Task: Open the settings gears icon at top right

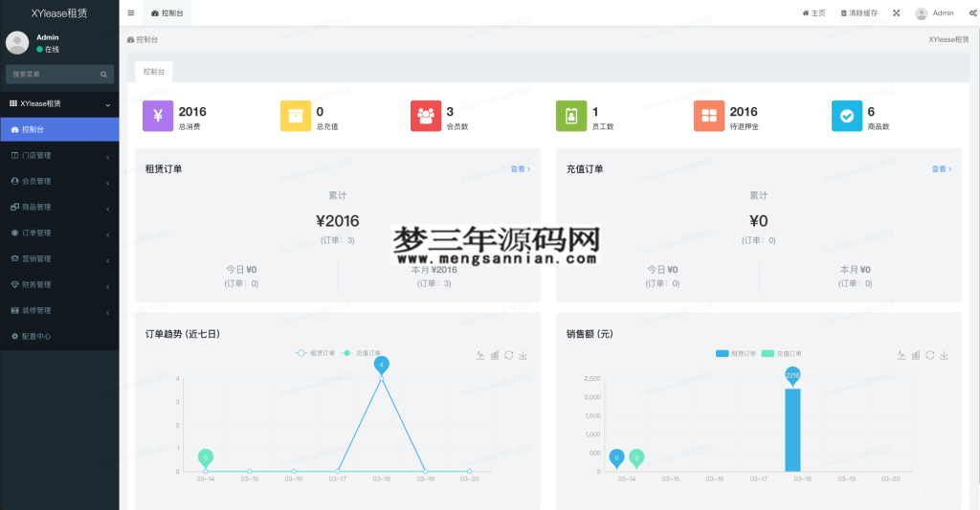Action: (x=973, y=13)
